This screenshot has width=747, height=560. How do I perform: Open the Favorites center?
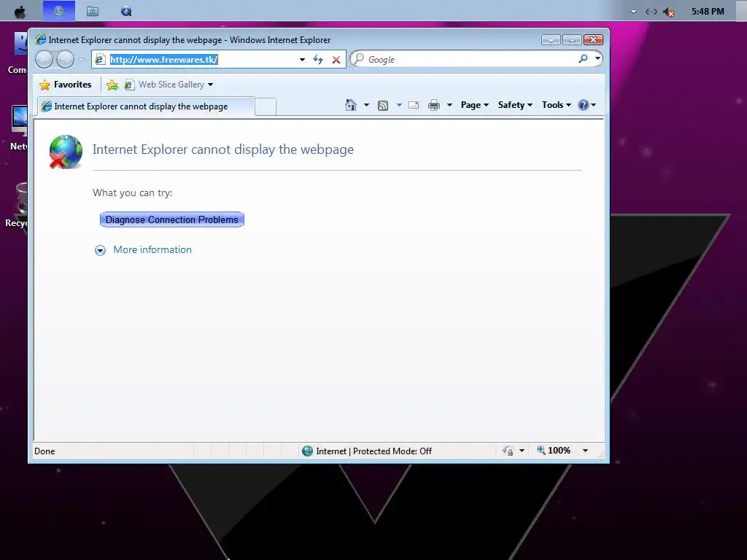[x=65, y=85]
